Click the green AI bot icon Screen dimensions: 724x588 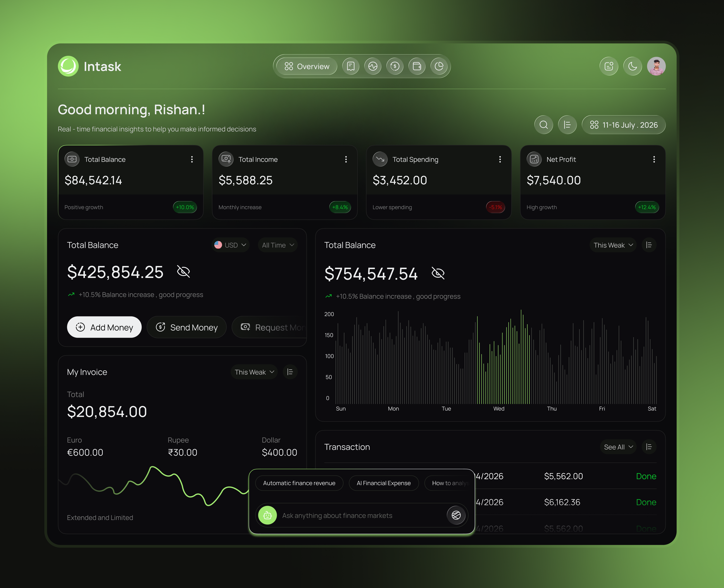(x=268, y=515)
